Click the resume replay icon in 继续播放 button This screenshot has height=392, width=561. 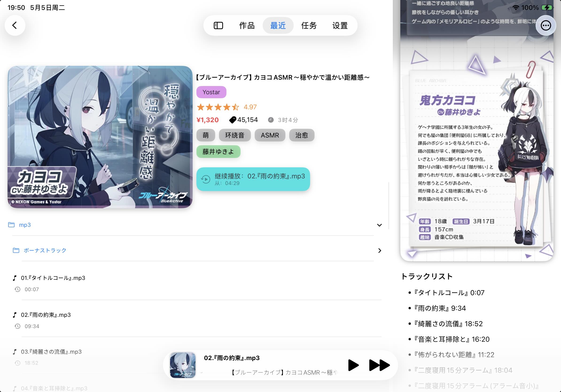(x=206, y=179)
